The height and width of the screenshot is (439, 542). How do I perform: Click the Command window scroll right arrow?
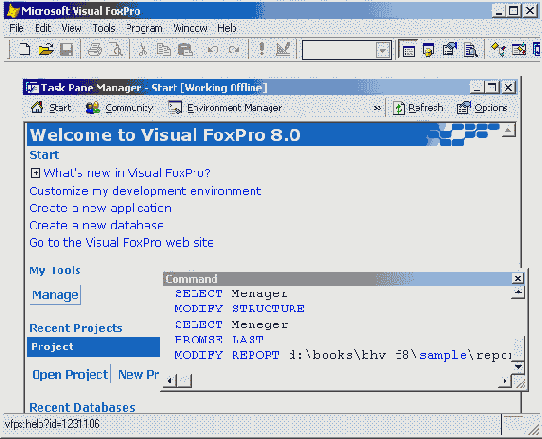pos(505,381)
